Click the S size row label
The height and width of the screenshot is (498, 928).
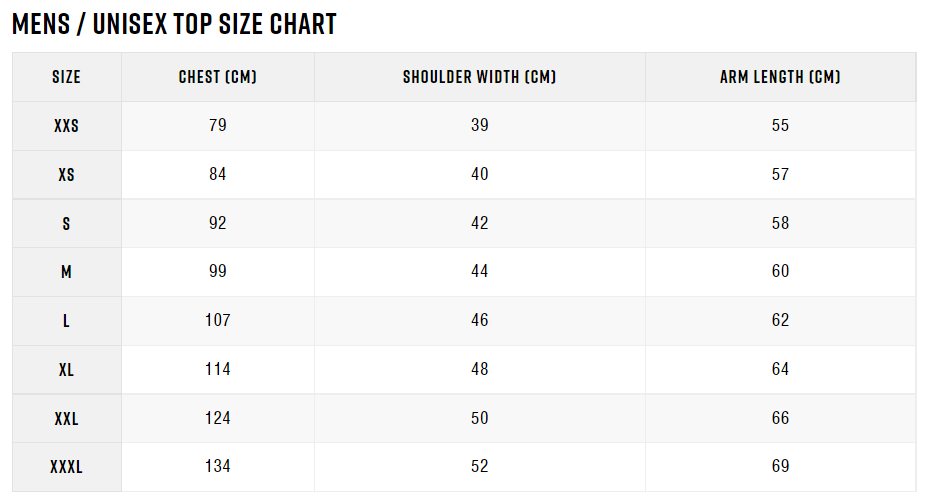click(x=66, y=224)
